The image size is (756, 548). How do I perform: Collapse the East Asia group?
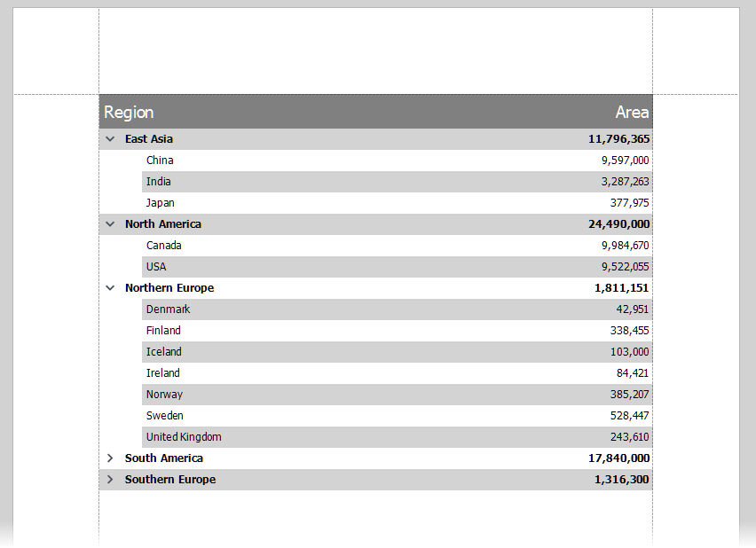point(110,139)
